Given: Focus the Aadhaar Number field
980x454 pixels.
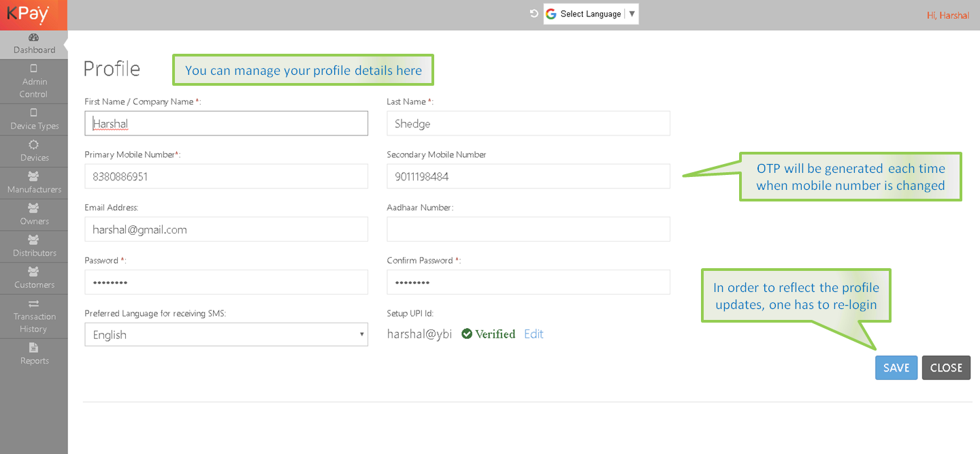Looking at the screenshot, I should click(x=528, y=229).
